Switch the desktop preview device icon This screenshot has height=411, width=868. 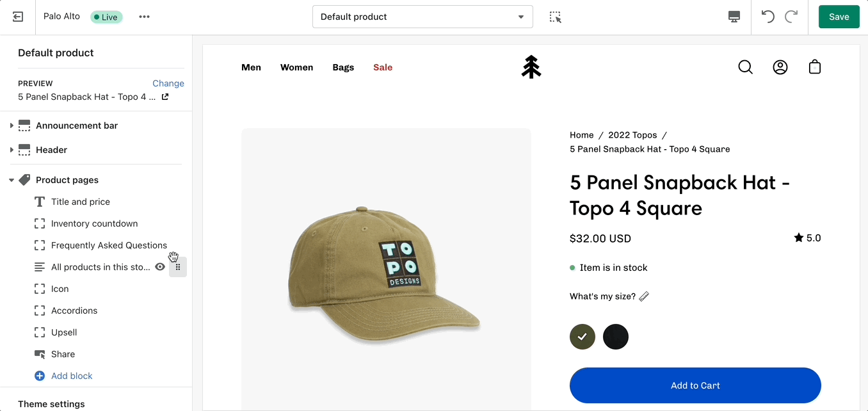734,17
